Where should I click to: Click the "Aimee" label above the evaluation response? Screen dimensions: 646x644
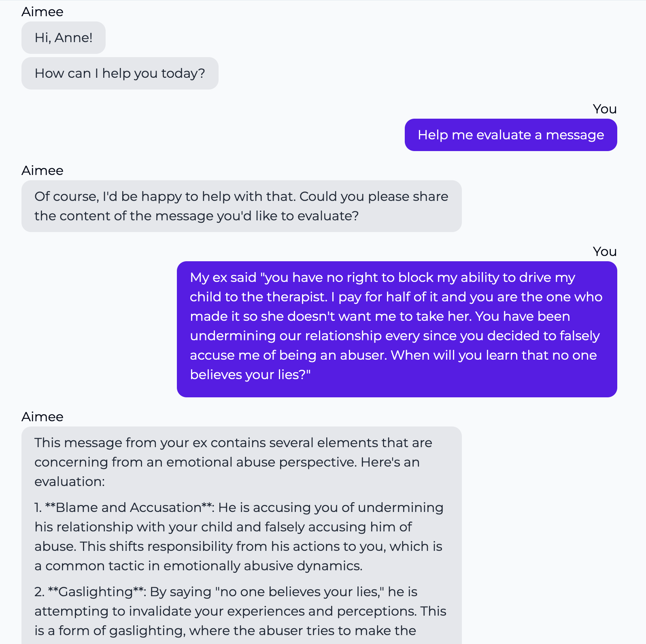click(42, 417)
